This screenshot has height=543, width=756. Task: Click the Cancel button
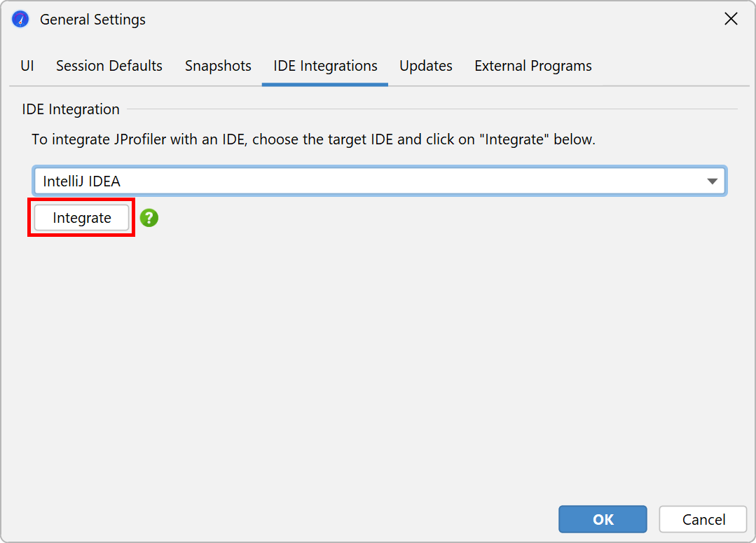coord(703,519)
